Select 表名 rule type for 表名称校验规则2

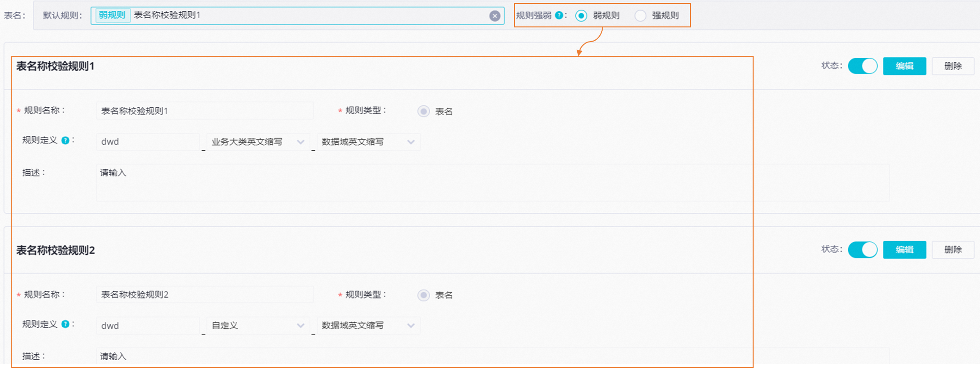point(423,295)
